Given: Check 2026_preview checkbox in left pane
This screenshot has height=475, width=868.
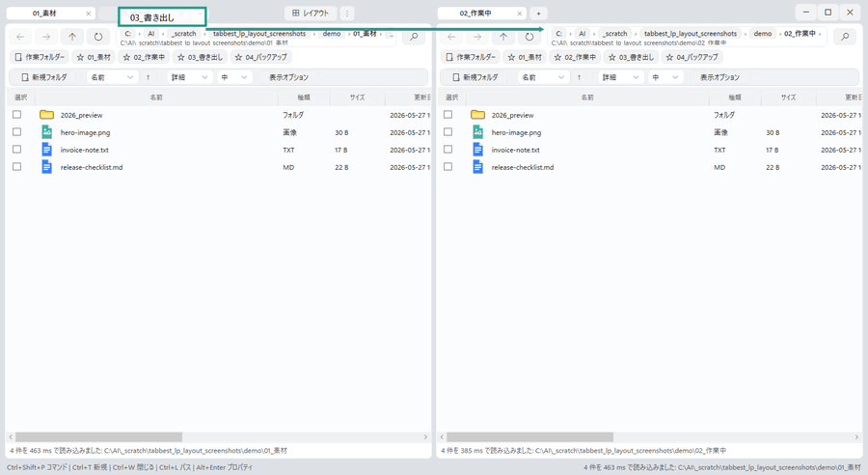Looking at the screenshot, I should coord(17,114).
